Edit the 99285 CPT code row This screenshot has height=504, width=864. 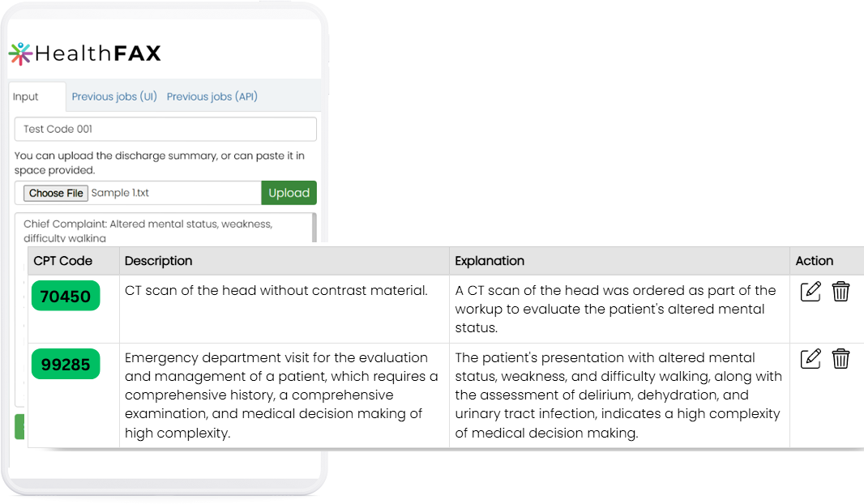pos(811,359)
